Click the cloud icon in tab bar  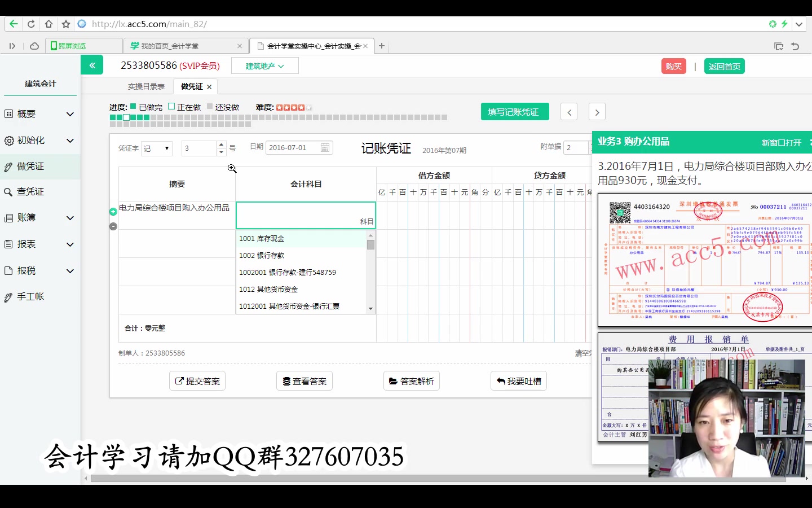[34, 46]
